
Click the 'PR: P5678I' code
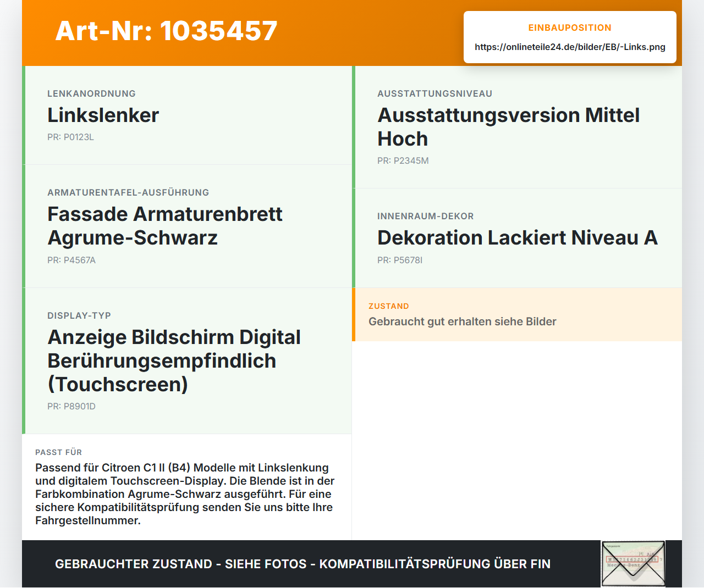click(400, 260)
